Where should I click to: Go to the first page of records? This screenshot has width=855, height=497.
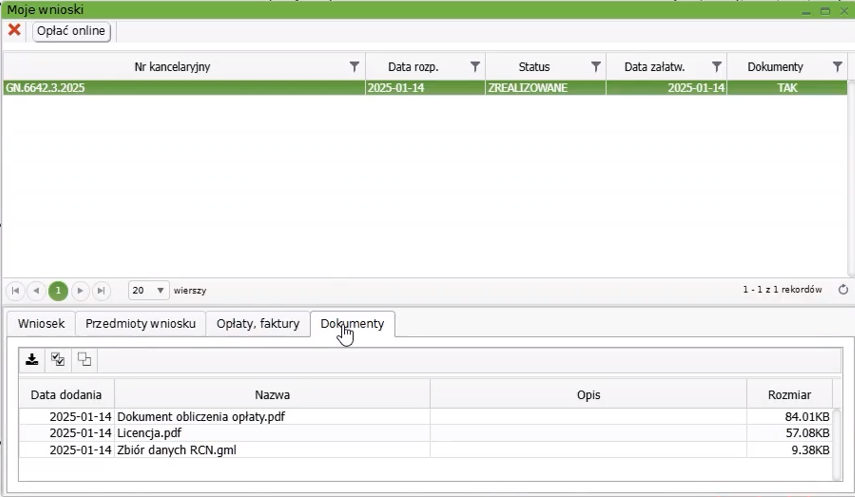click(x=16, y=291)
